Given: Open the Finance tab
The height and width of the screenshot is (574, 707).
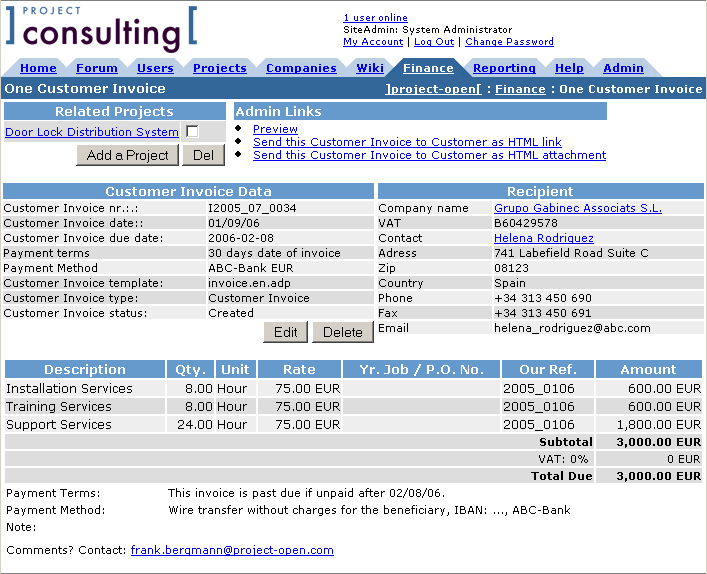Looking at the screenshot, I should 428,68.
